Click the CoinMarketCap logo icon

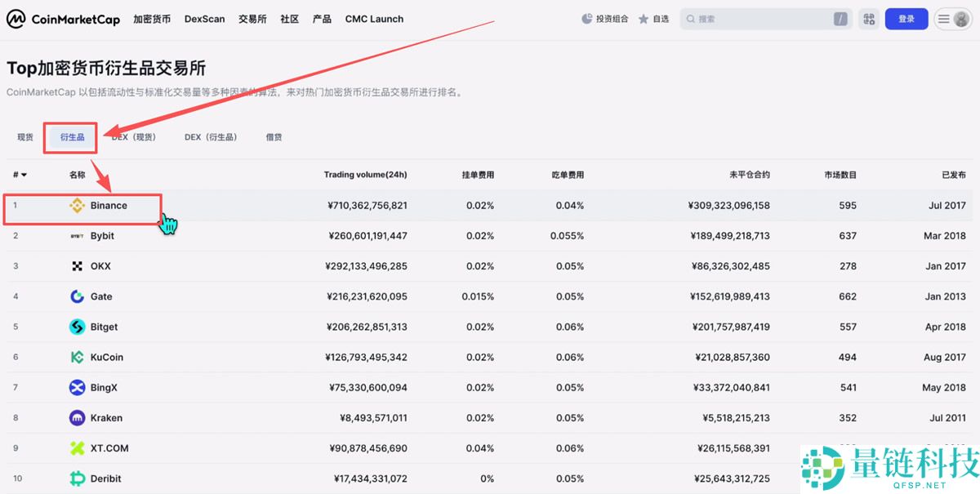point(15,18)
